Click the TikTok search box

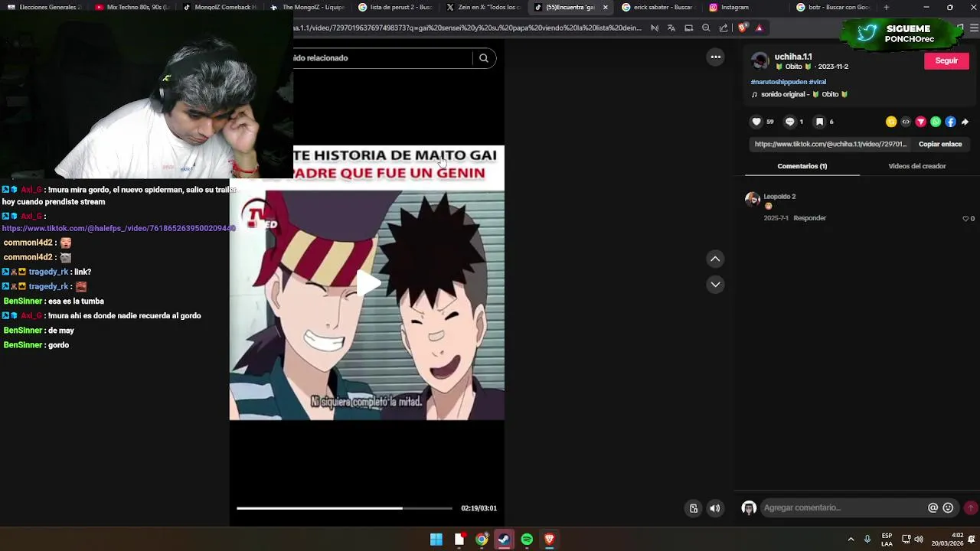(383, 58)
